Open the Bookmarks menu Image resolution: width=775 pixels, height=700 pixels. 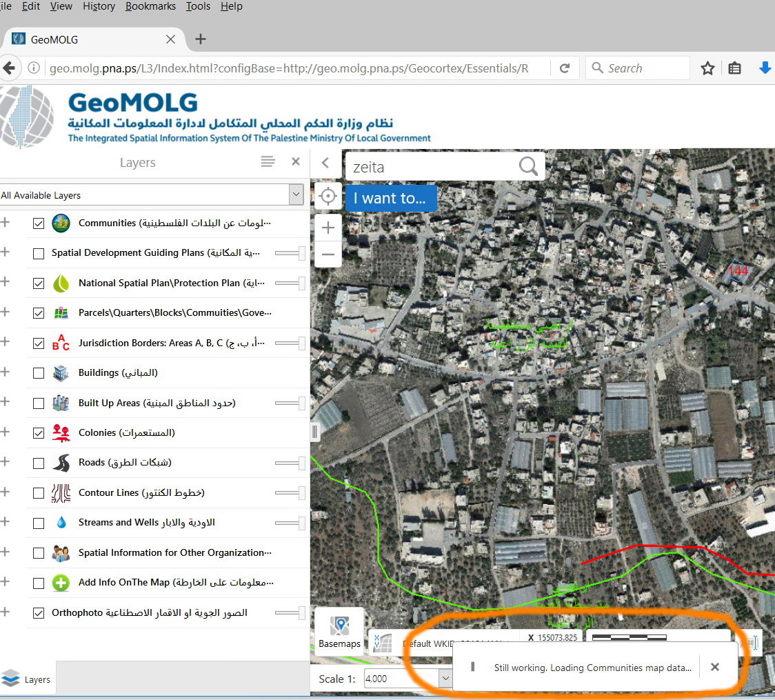[x=151, y=6]
